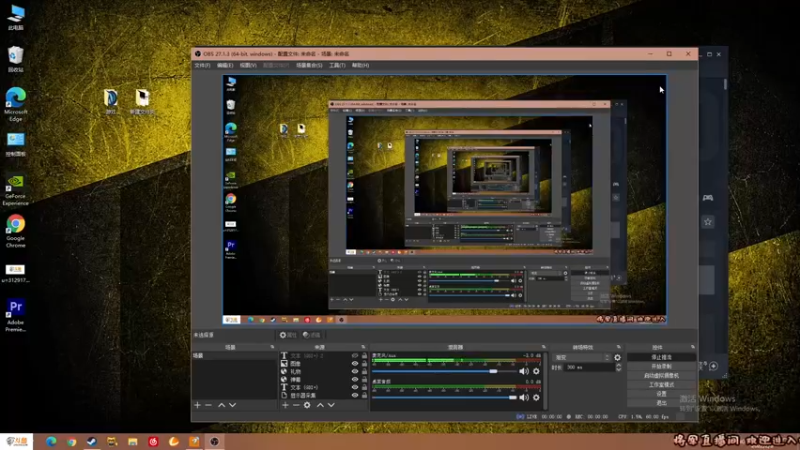
Task: Toggle visibility of 礼物 source
Action: [x=355, y=371]
